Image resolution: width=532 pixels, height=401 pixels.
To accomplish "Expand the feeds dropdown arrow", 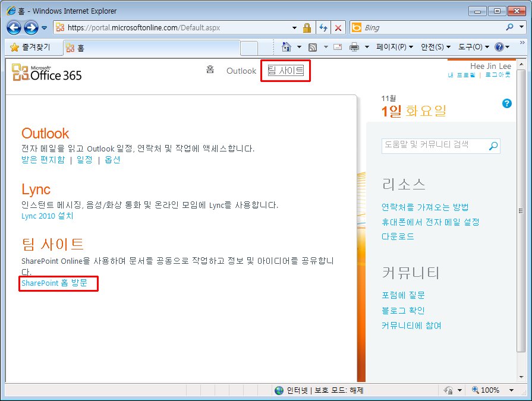I will [326, 47].
